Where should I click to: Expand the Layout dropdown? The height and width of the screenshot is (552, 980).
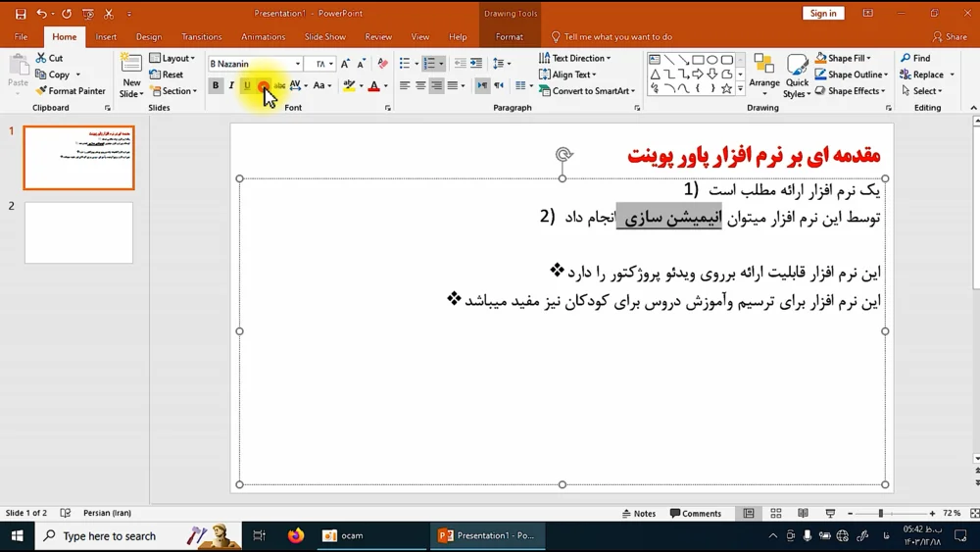pyautogui.click(x=172, y=58)
